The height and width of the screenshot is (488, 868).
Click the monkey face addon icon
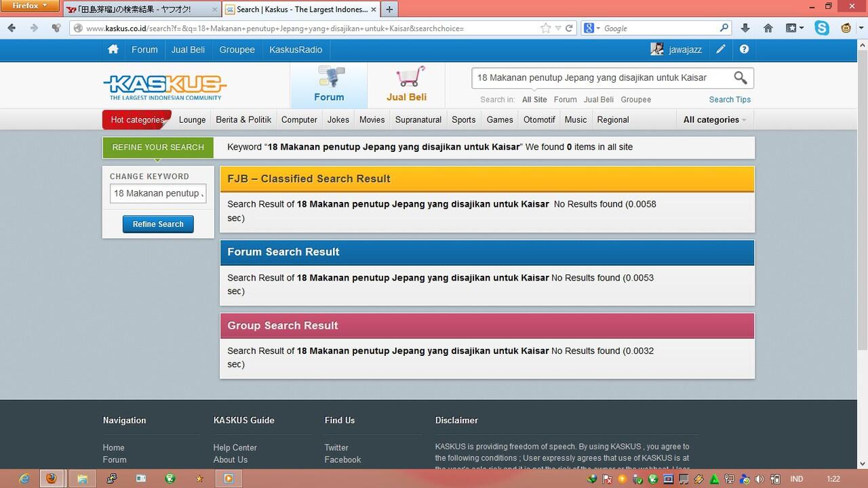tap(846, 28)
